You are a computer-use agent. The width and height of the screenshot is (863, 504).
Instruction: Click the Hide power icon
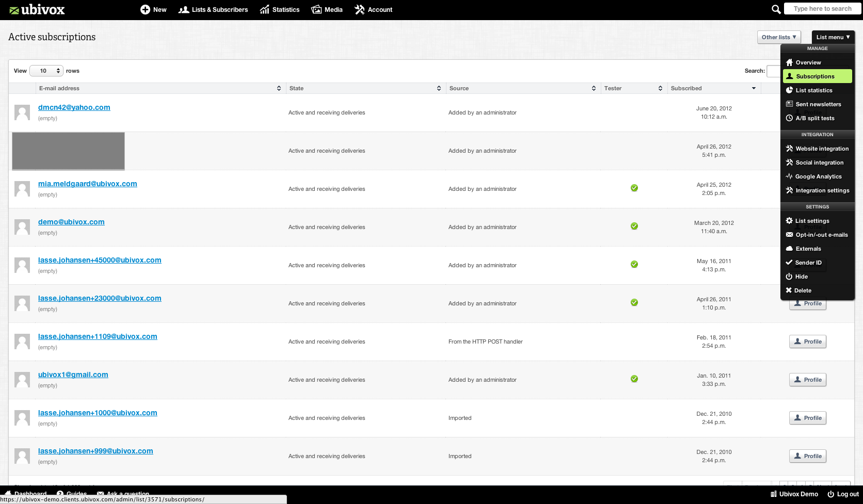[789, 277]
